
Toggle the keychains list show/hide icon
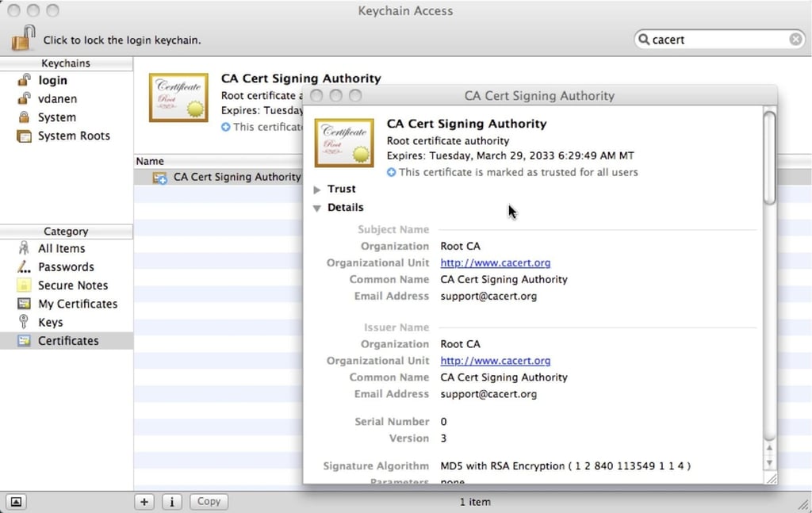(16, 502)
